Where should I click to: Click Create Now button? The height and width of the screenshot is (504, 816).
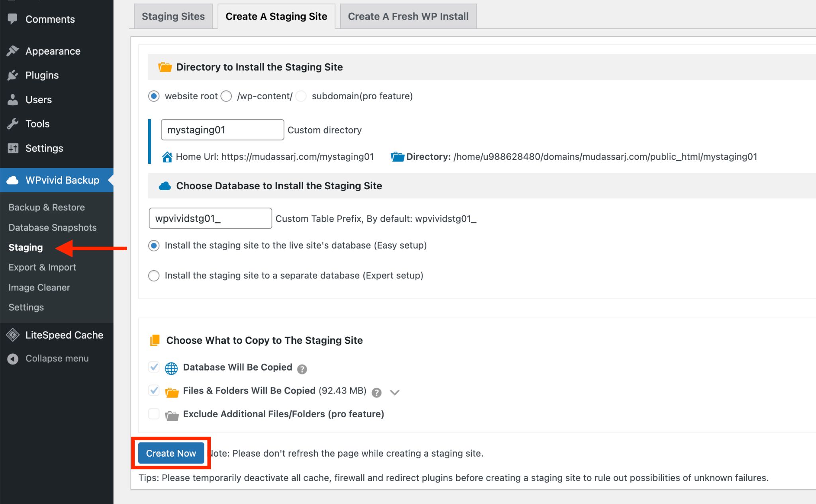pos(171,453)
